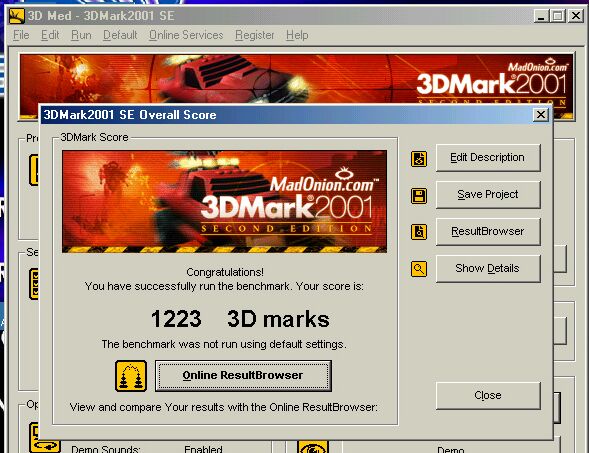Image resolution: width=589 pixels, height=453 pixels.
Task: Click Show Details button
Action: (x=488, y=269)
